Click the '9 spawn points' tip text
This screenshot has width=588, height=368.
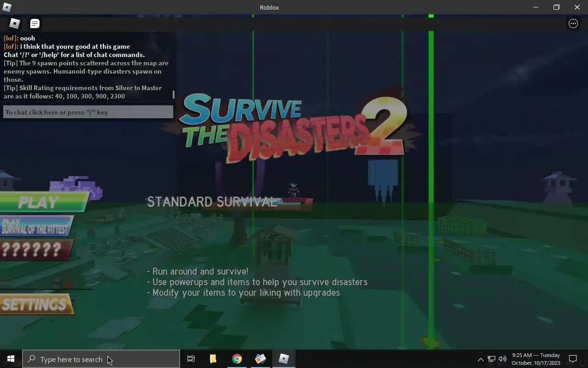point(86,71)
